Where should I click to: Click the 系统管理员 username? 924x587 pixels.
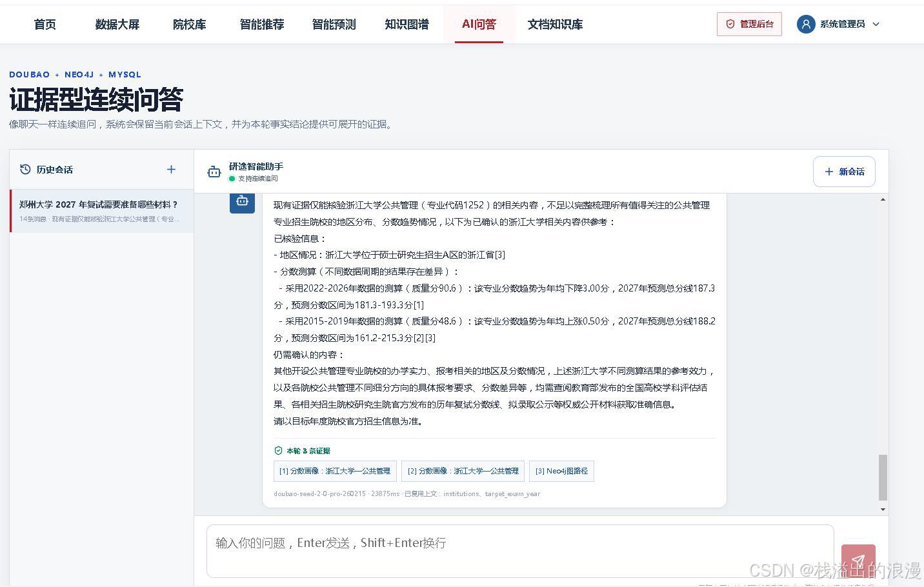click(x=843, y=24)
